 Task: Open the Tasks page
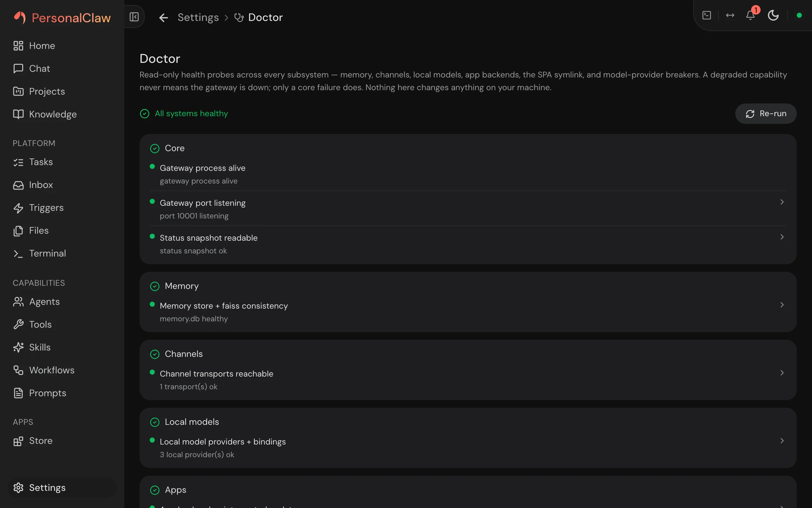click(x=62, y=162)
